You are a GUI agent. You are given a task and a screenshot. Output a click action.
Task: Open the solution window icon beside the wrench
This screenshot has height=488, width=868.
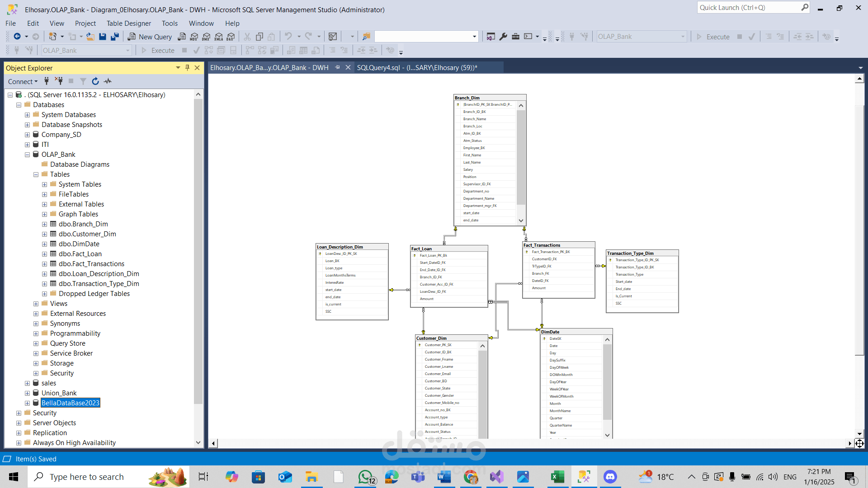[491, 37]
